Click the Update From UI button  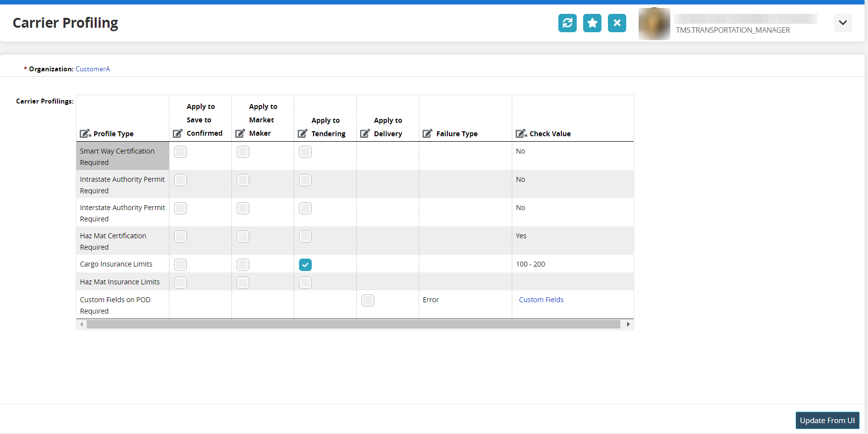point(827,421)
